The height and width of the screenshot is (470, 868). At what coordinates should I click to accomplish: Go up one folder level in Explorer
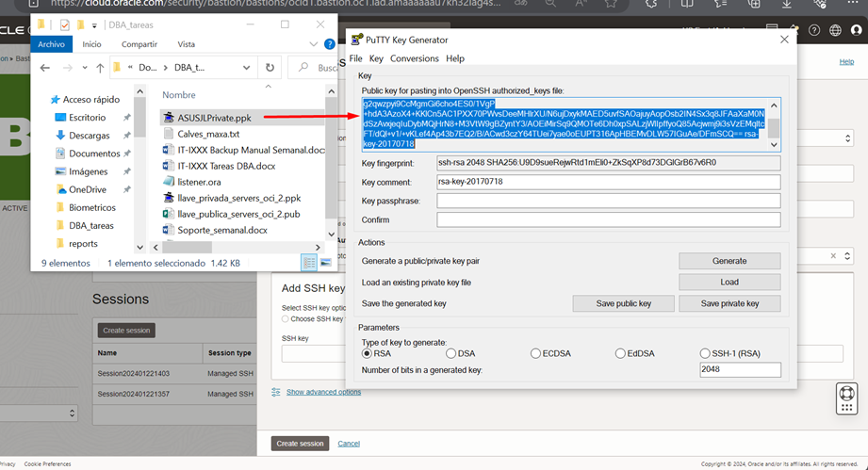(100, 68)
